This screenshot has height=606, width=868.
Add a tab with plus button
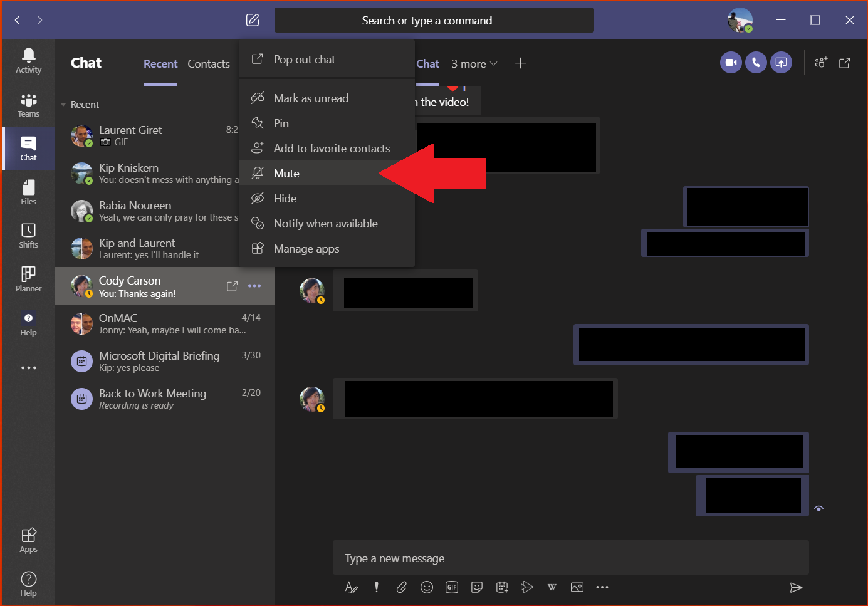click(x=520, y=63)
